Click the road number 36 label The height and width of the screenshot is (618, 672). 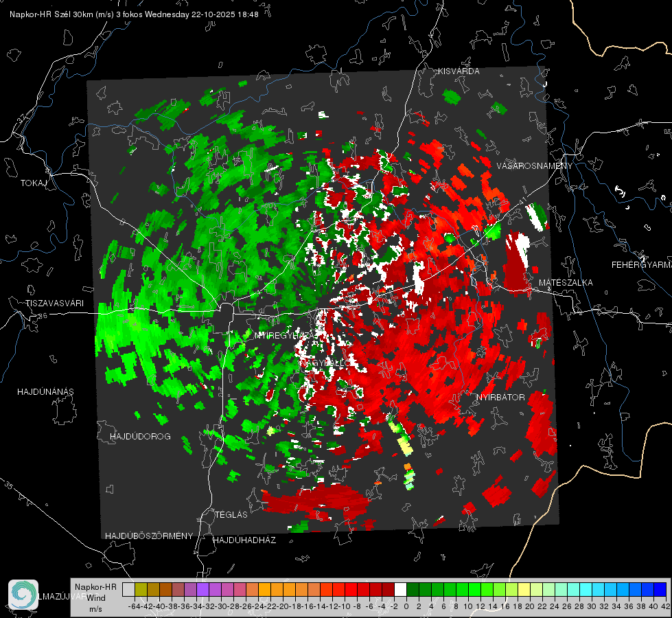click(43, 316)
